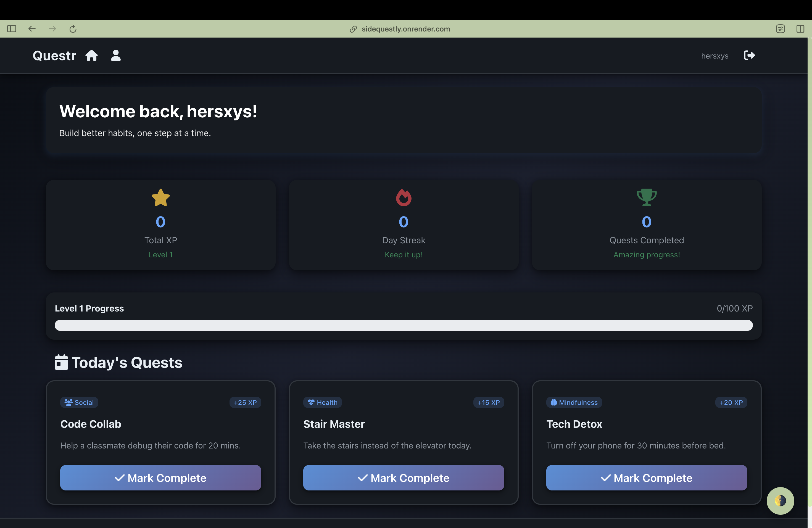812x528 pixels.
Task: Click the logout icon
Action: click(x=749, y=55)
